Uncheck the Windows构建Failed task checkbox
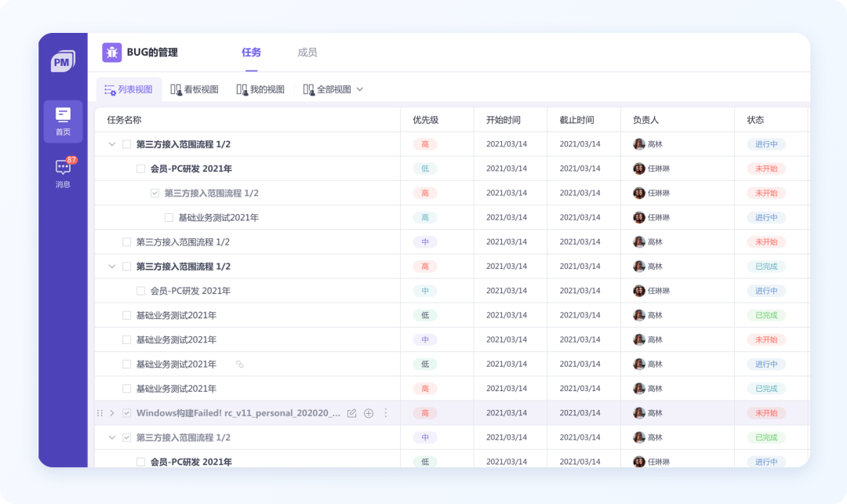 pyautogui.click(x=127, y=413)
